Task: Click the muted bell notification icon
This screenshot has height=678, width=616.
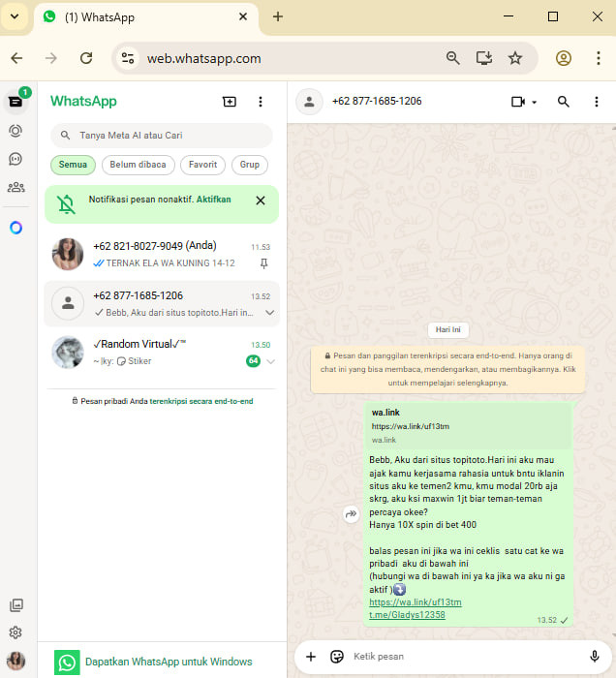Action: [x=67, y=204]
